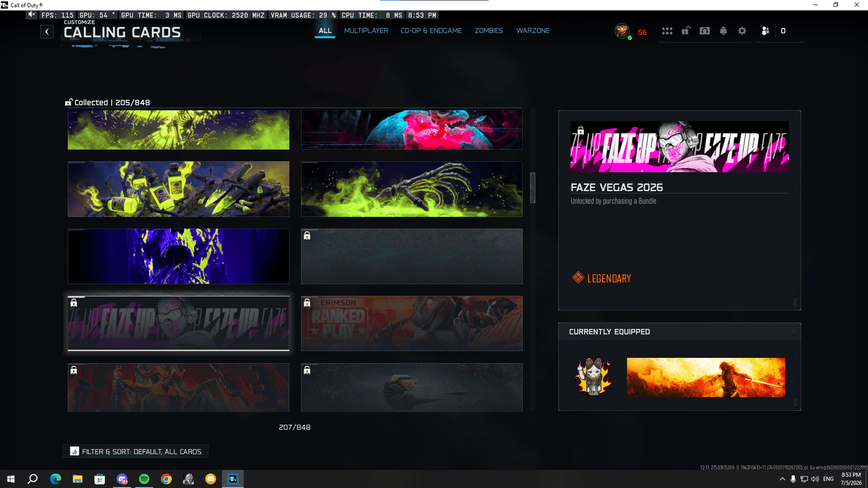Switch to the Multiplayer tab
The image size is (868, 488).
[366, 30]
